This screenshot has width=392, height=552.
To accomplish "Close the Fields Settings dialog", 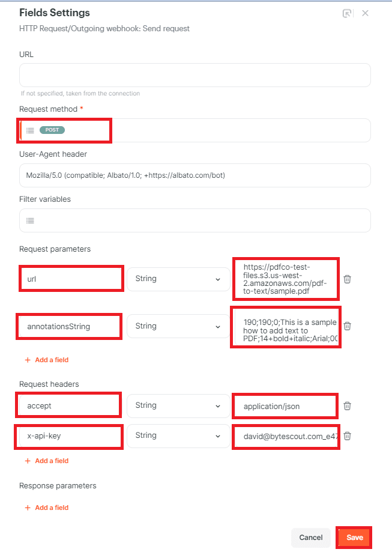I will 365,13.
